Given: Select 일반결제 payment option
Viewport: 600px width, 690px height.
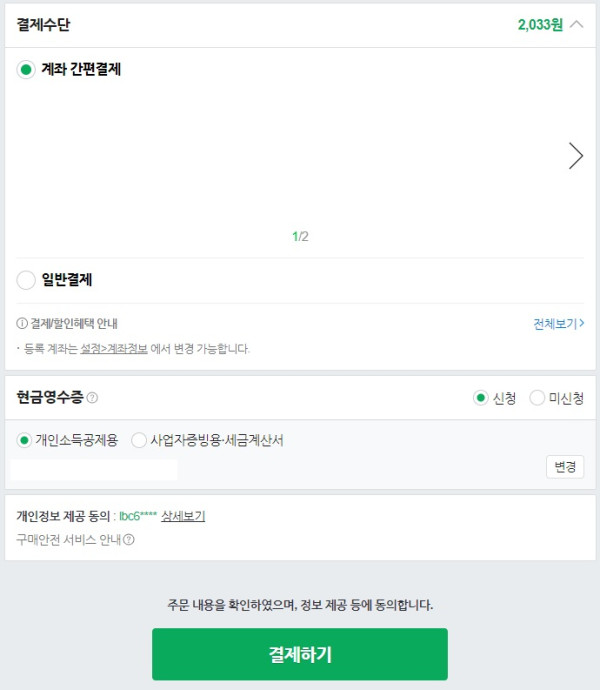Looking at the screenshot, I should coord(26,280).
